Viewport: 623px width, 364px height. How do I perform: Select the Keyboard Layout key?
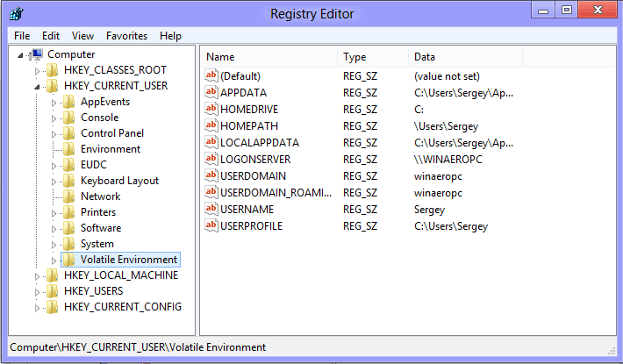point(119,181)
